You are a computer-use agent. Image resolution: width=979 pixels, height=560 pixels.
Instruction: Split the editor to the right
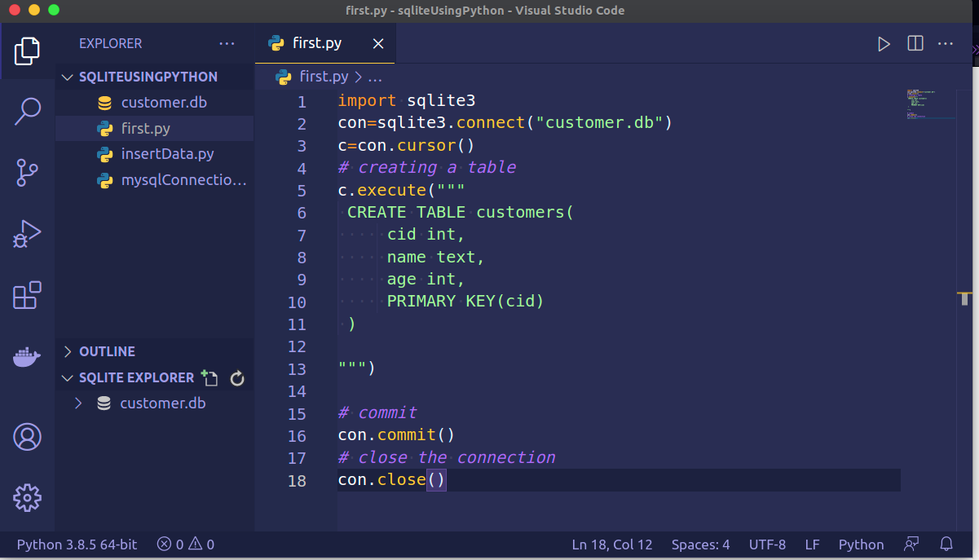click(x=915, y=44)
